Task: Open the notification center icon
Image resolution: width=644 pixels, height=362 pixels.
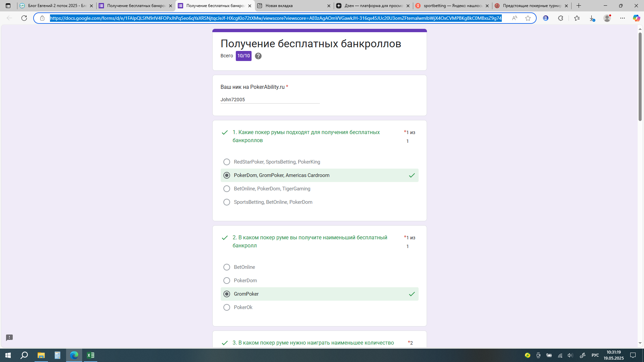Action: (x=633, y=355)
